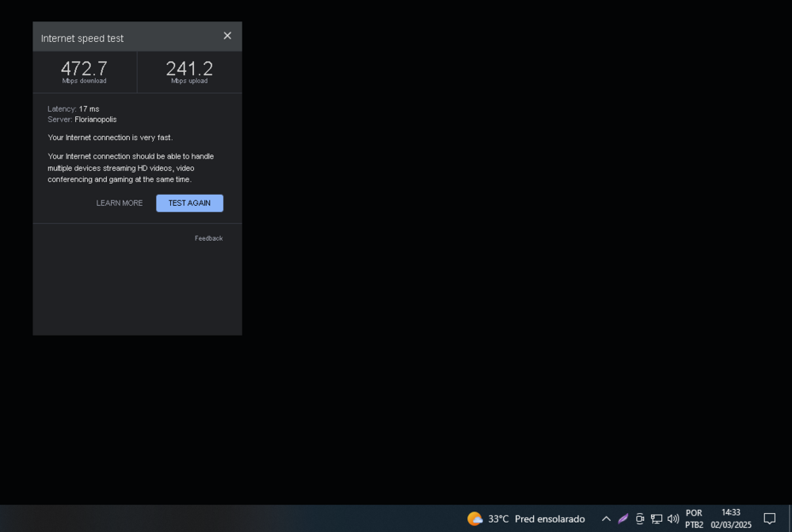Viewport: 792px width, 532px height.
Task: Click the Mbps upload panel showing 241.2
Action: pos(188,71)
